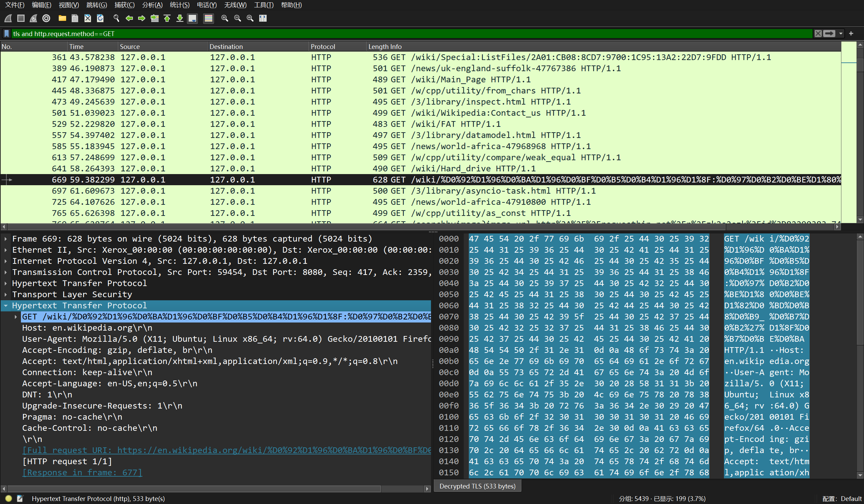Click the find packet magnifier icon

pyautogui.click(x=116, y=18)
